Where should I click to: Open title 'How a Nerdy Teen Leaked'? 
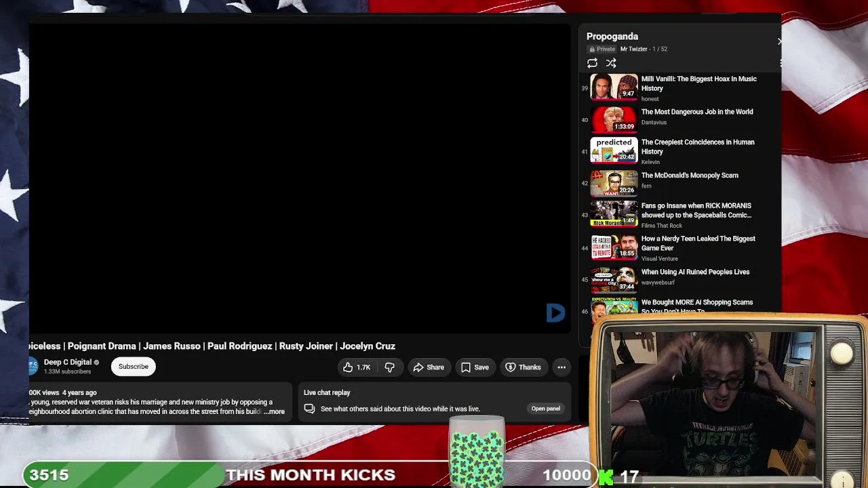(x=698, y=243)
